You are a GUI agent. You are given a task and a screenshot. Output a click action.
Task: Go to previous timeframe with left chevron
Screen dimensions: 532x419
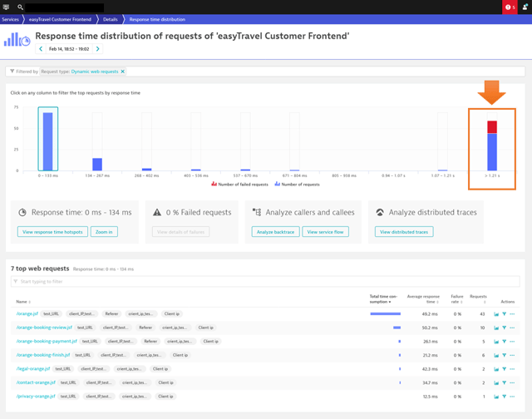tap(41, 49)
